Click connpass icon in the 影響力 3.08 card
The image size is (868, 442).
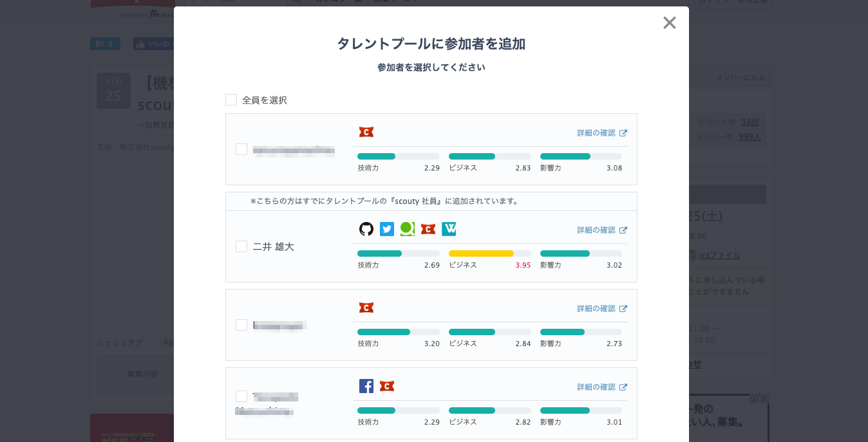(x=366, y=132)
